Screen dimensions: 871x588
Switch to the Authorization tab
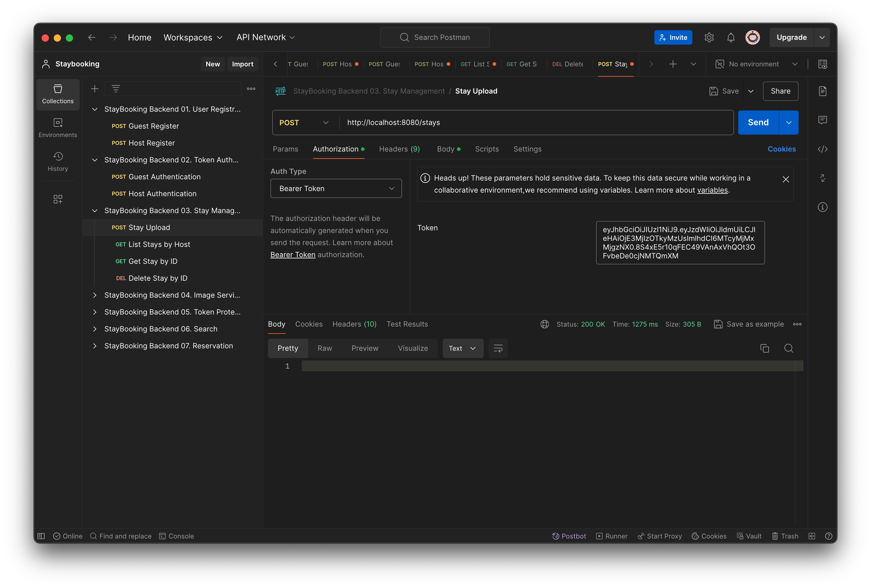[x=335, y=149]
